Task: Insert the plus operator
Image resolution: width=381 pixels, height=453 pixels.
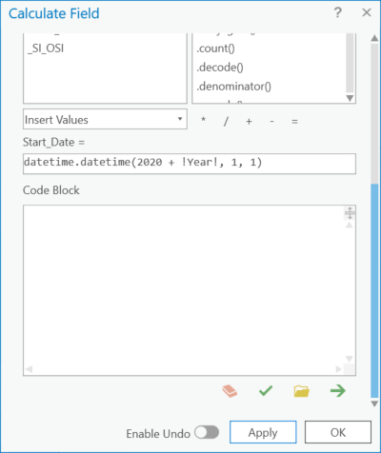Action: (249, 121)
